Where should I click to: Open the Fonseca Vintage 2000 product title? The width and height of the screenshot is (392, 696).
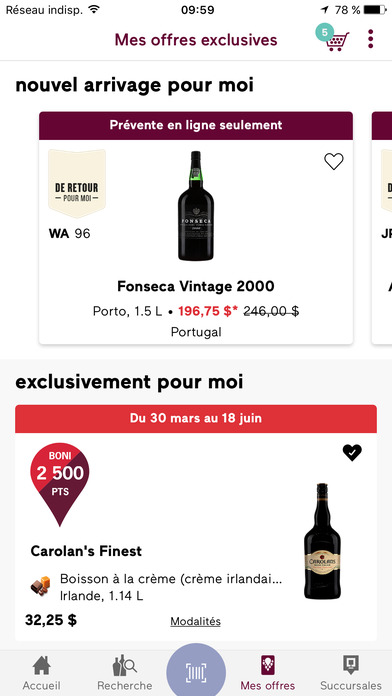click(x=196, y=286)
